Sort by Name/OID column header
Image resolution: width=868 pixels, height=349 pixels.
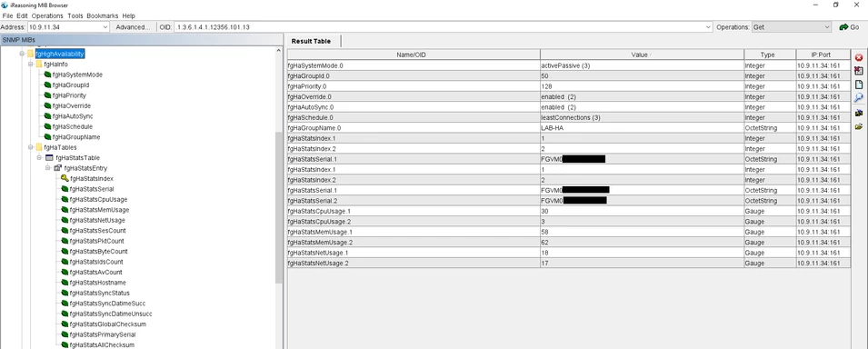[414, 55]
